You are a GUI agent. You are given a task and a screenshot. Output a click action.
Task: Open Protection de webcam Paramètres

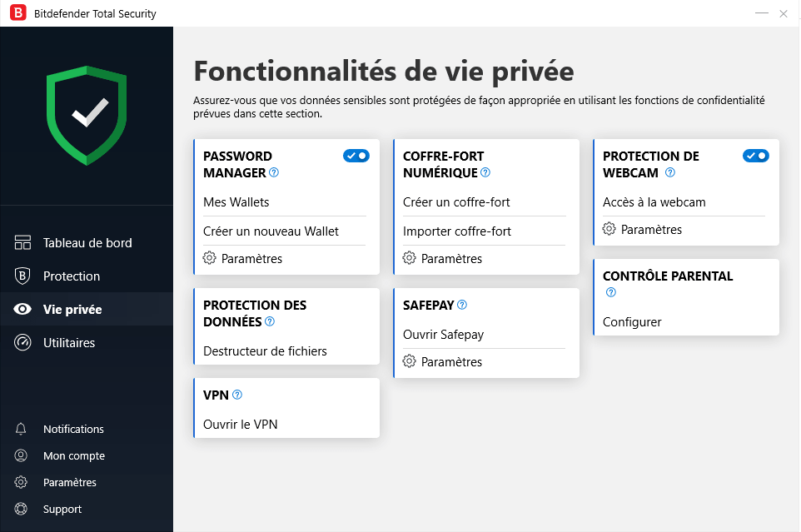point(651,230)
